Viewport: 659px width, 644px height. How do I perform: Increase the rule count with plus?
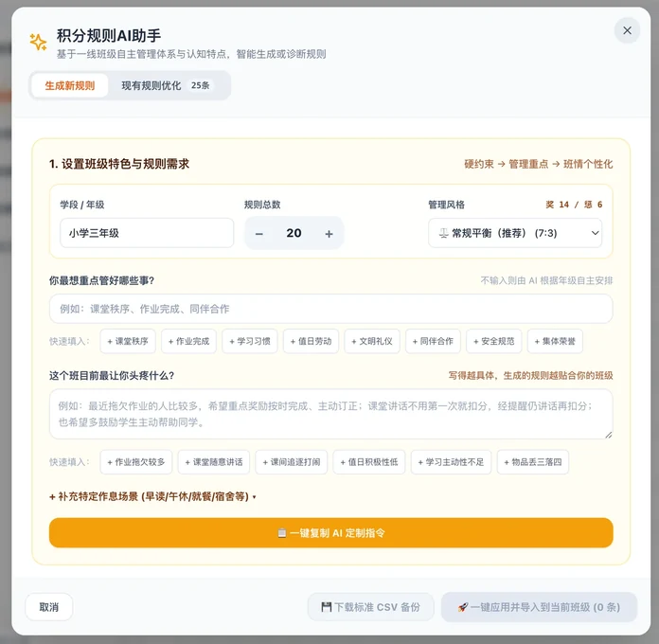(329, 234)
